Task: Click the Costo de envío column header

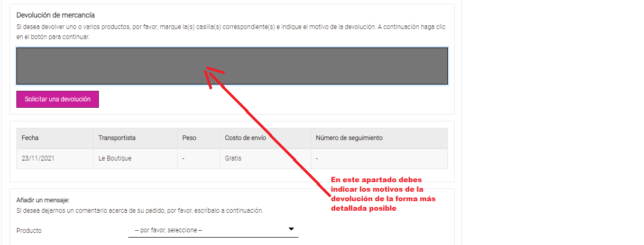Action: coord(245,138)
